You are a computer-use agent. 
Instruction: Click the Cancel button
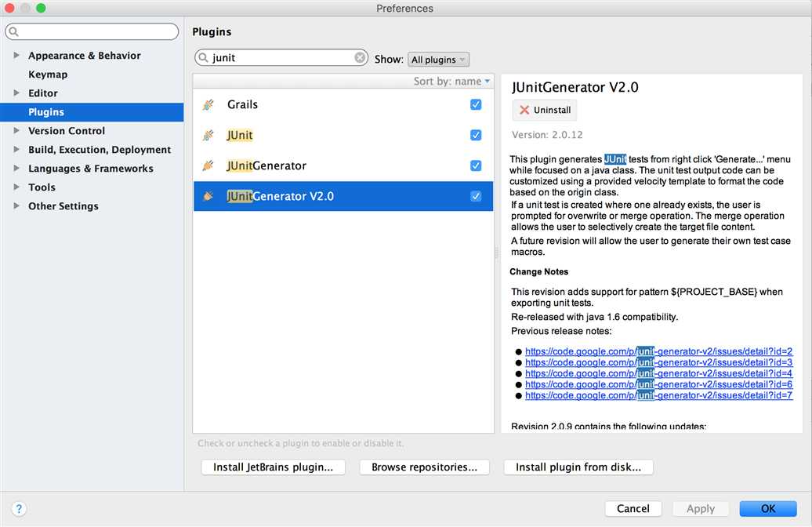[633, 509]
